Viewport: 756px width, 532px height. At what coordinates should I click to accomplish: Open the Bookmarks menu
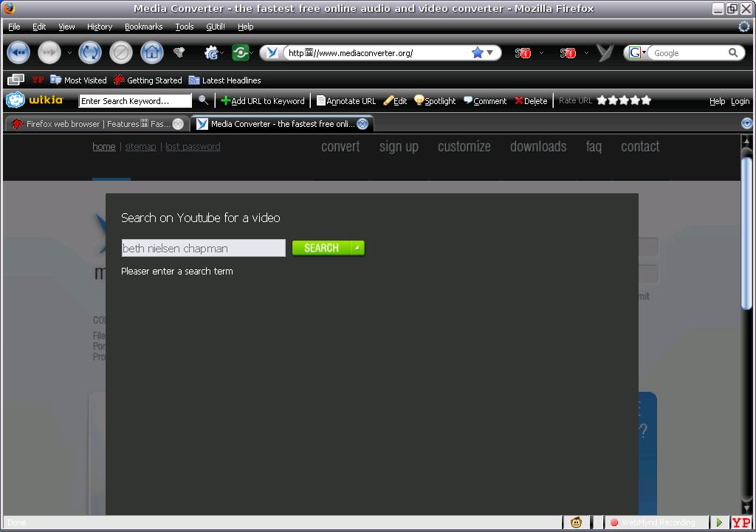click(144, 27)
